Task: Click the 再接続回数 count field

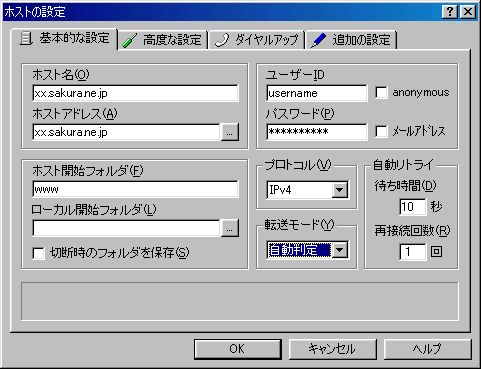Action: 413,252
